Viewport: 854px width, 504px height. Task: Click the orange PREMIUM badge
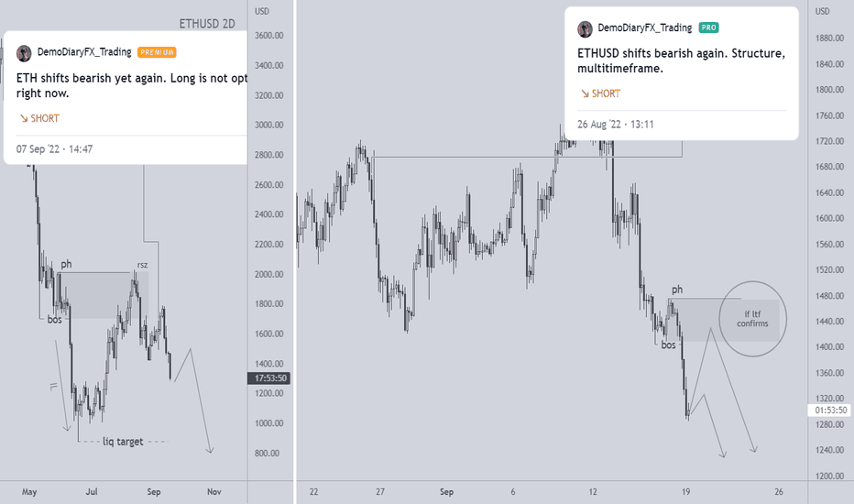point(157,52)
